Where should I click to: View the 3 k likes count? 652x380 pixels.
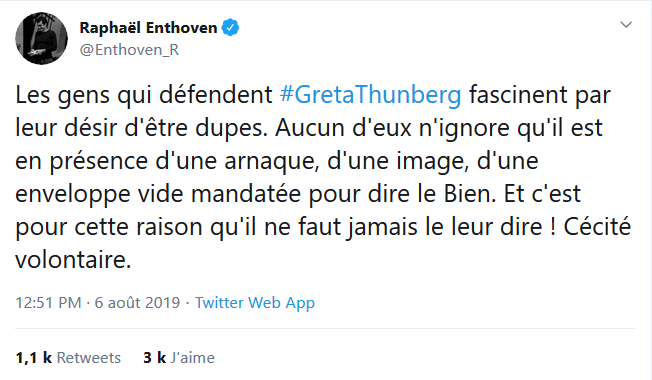click(x=155, y=358)
